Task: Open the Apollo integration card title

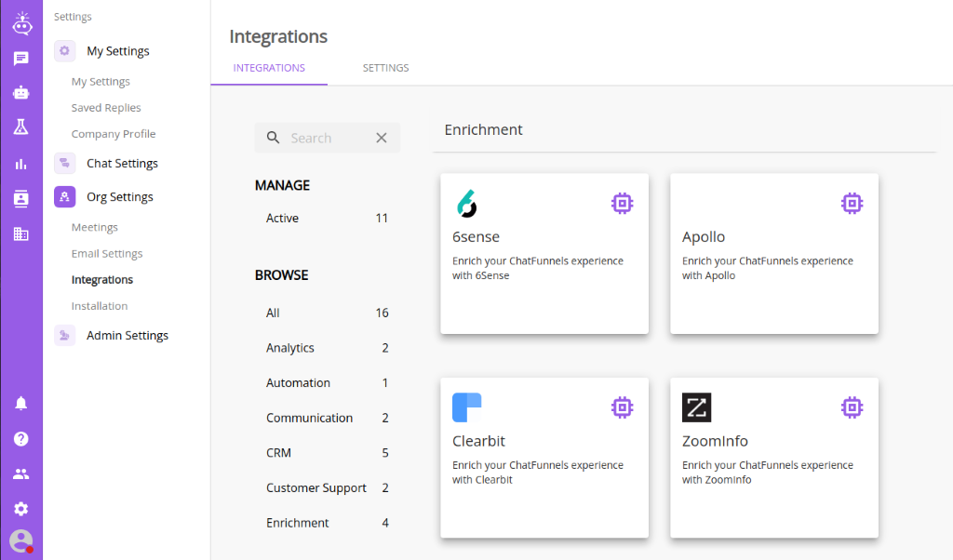Action: (704, 237)
